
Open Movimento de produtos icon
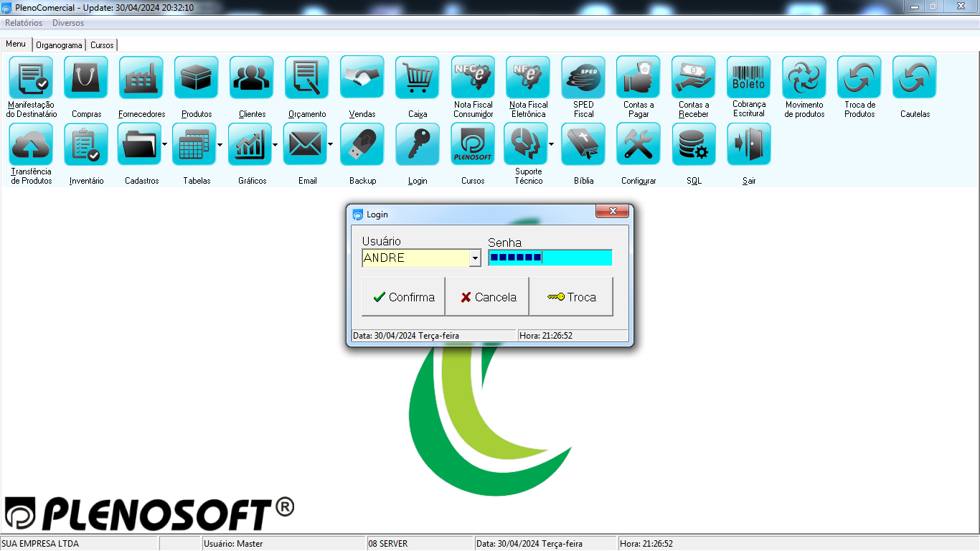(x=804, y=77)
